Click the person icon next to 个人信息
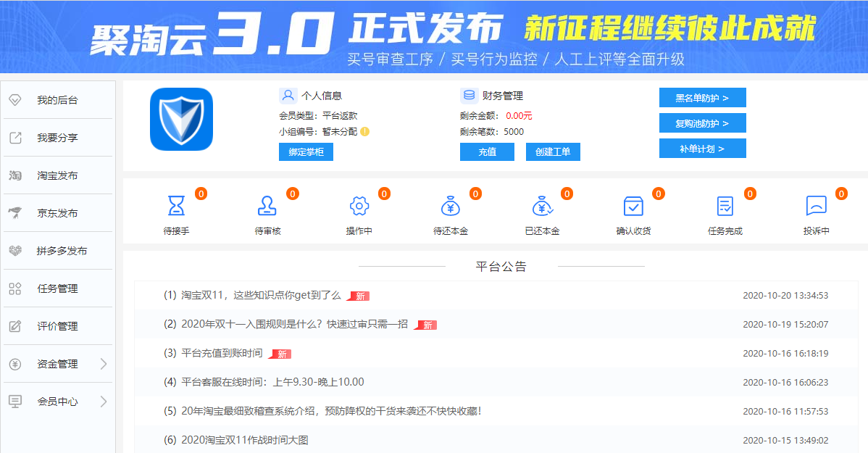Image resolution: width=868 pixels, height=453 pixels. (288, 95)
